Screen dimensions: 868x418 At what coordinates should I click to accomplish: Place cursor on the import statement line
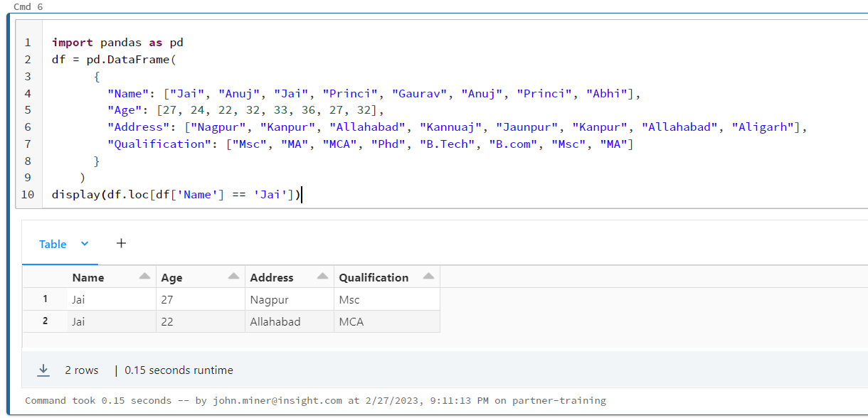pos(114,42)
